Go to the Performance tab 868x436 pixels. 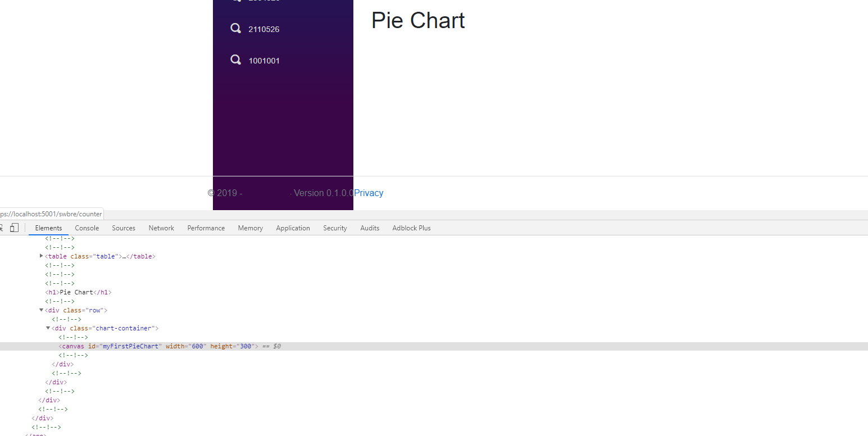pos(206,228)
